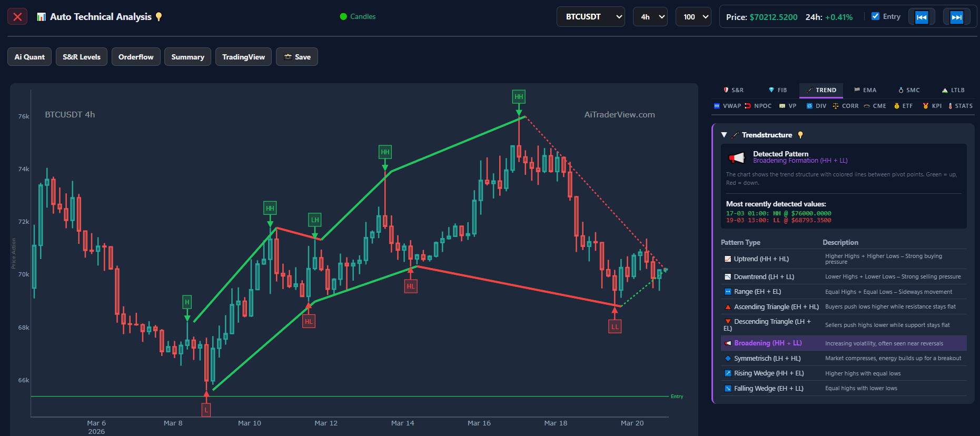Jump forward with the skip-next icon

click(956, 17)
